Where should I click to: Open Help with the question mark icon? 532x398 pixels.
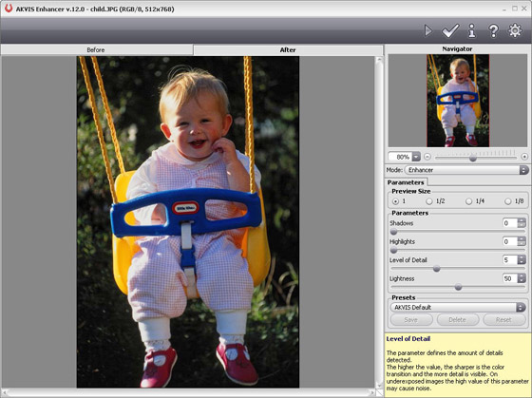pyautogui.click(x=493, y=31)
